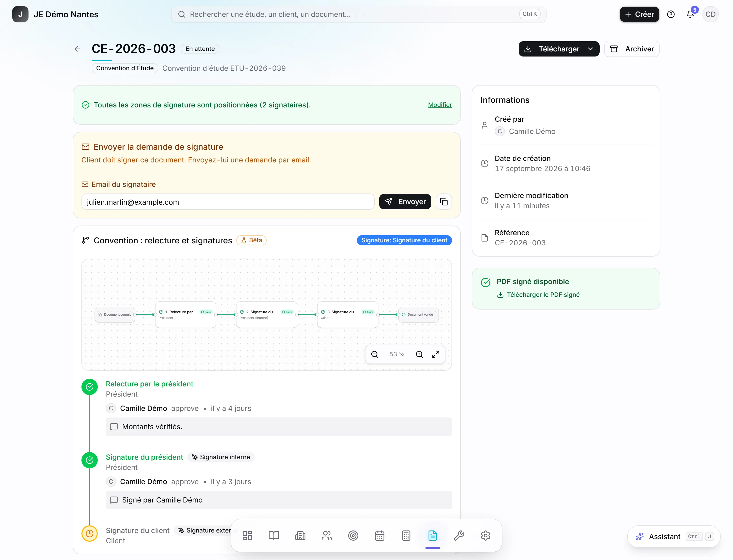Screen dimensions: 733x560
Task: Focus the search bar for études and clients
Action: [359, 14]
